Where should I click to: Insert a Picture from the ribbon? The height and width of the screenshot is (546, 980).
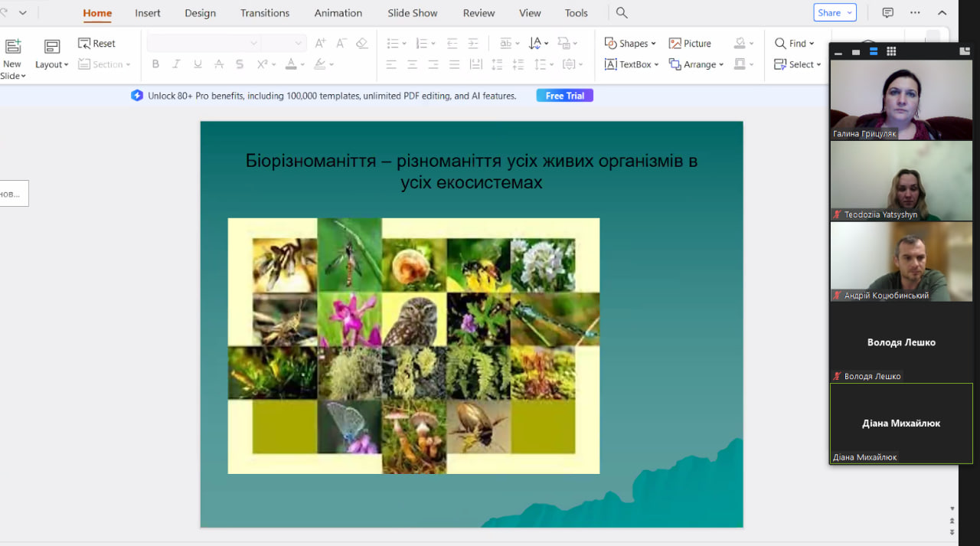pos(690,44)
